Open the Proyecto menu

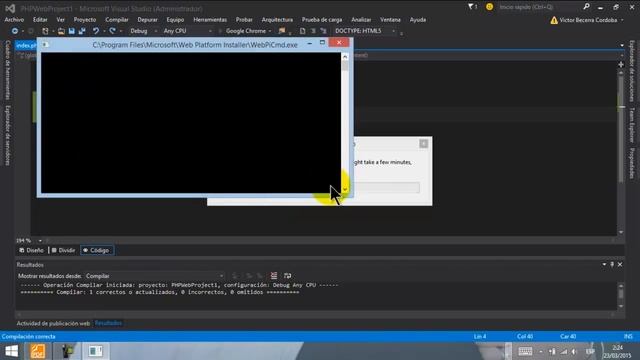(85, 20)
